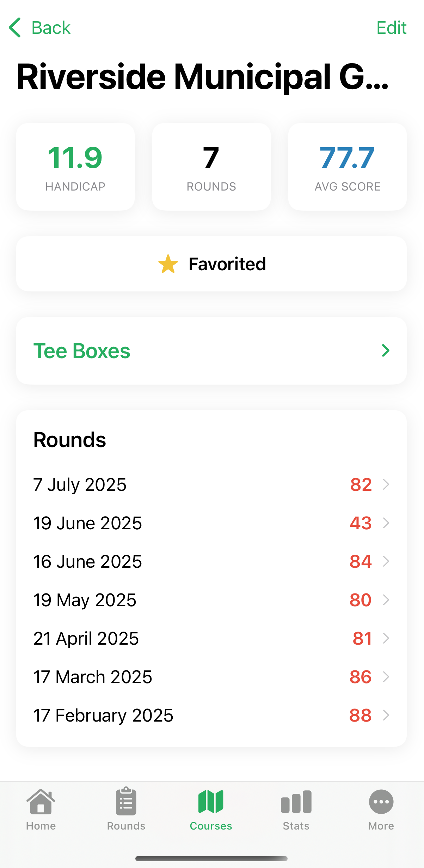Select the Courses map icon tab
Image resolution: width=424 pixels, height=868 pixels.
211,802
